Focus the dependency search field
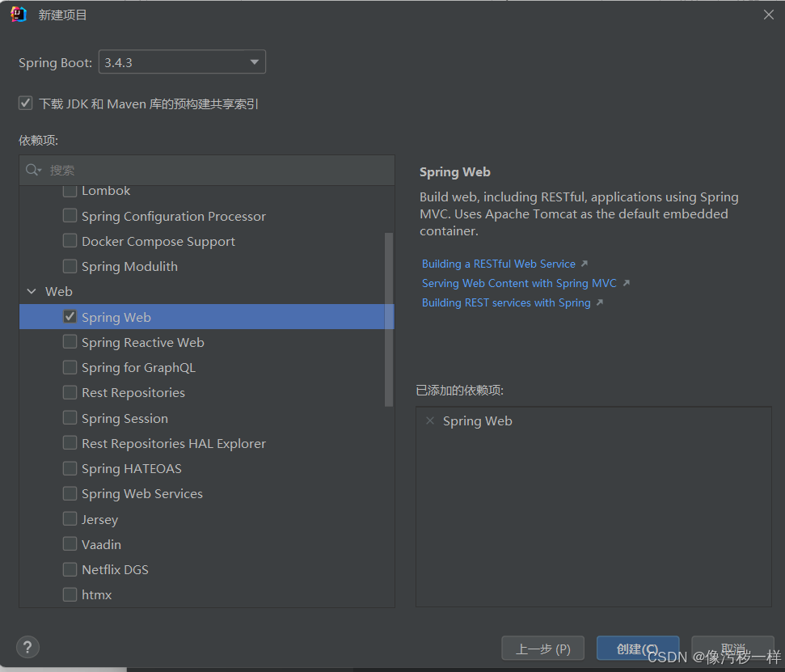785x672 pixels. [207, 171]
